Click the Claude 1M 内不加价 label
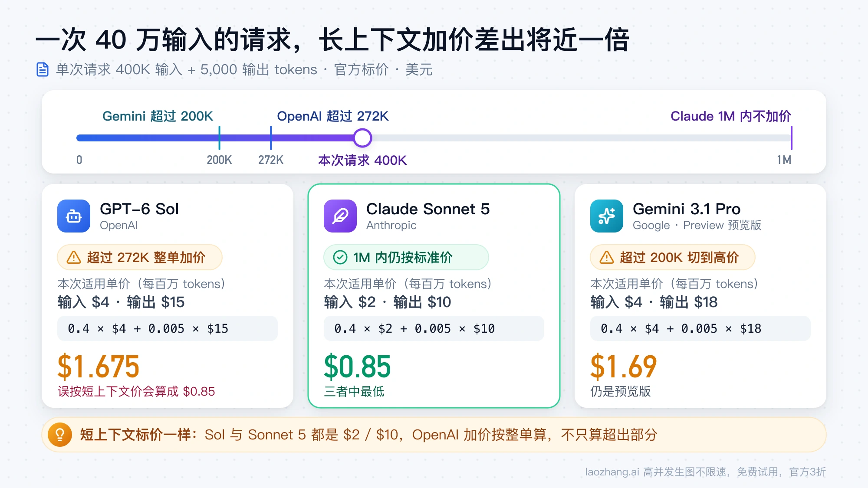This screenshot has width=868, height=488. tap(731, 116)
